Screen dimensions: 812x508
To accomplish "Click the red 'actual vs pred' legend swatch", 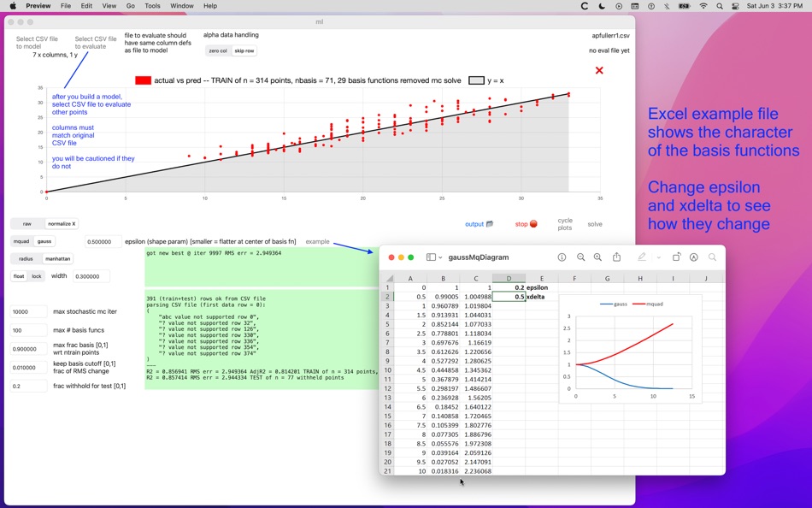I will tap(143, 80).
